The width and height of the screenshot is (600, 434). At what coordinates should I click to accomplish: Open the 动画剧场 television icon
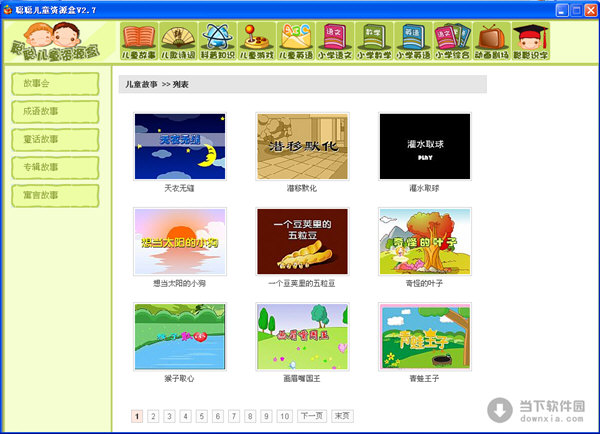coord(491,41)
